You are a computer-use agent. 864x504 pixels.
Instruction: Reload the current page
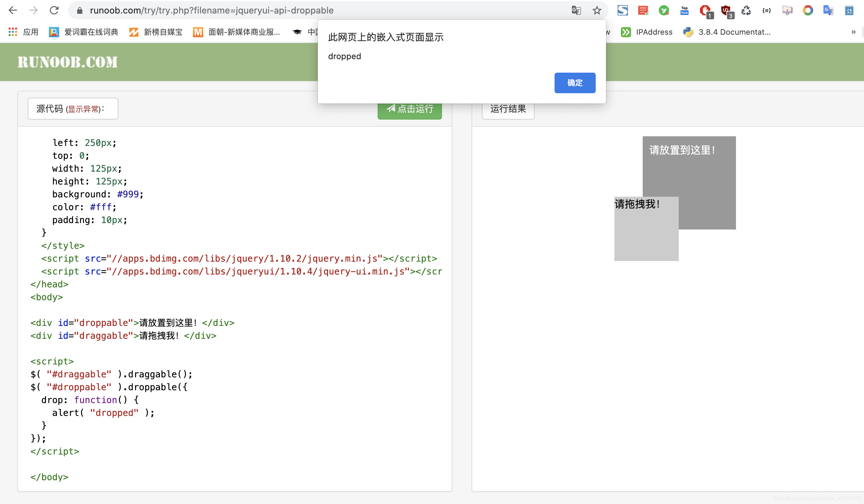click(54, 10)
